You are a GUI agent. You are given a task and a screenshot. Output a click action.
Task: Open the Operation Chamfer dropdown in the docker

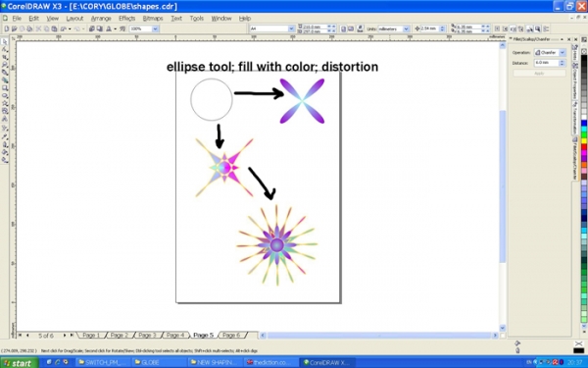tap(563, 53)
